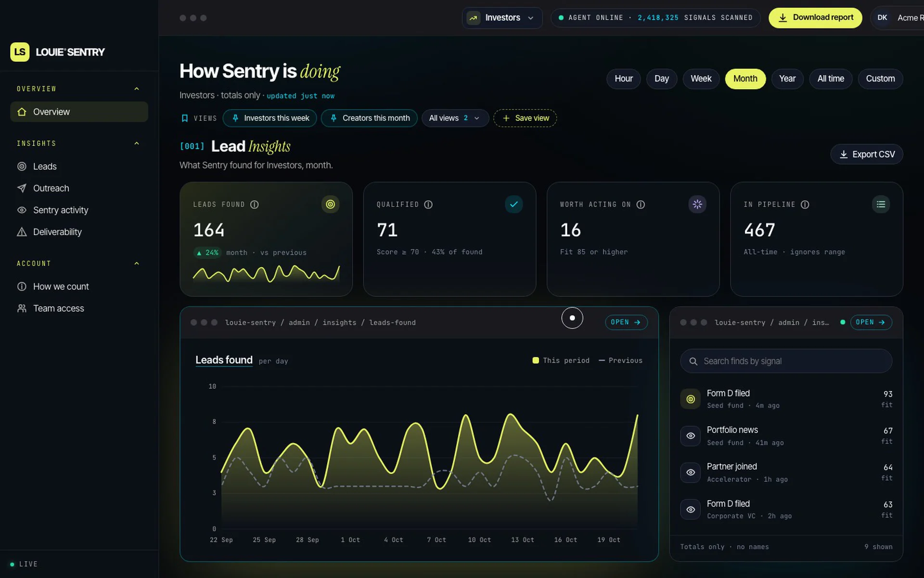Click the eye icon on Partner joined row
Viewport: 924px width, 578px height.
coord(691,473)
